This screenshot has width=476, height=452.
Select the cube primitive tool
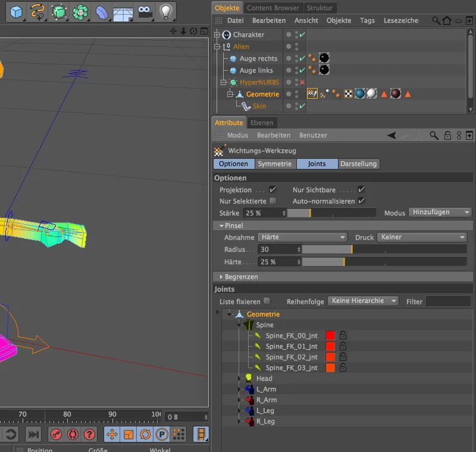pyautogui.click(x=16, y=12)
